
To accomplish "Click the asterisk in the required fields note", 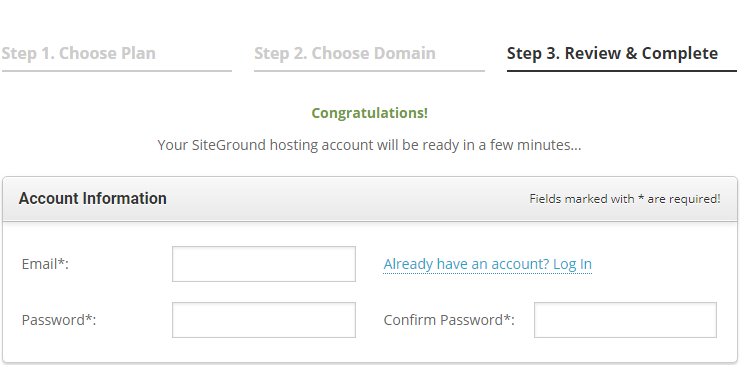I will point(641,197).
